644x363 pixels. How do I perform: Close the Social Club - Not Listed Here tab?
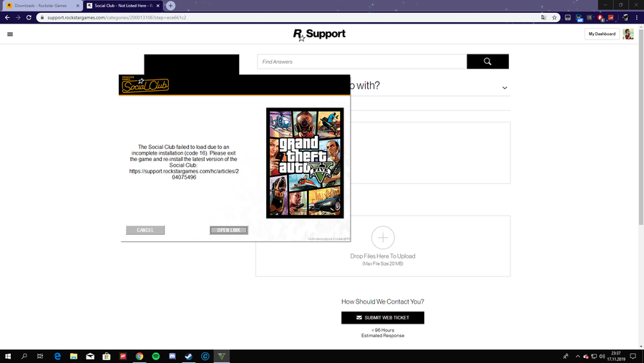[157, 6]
